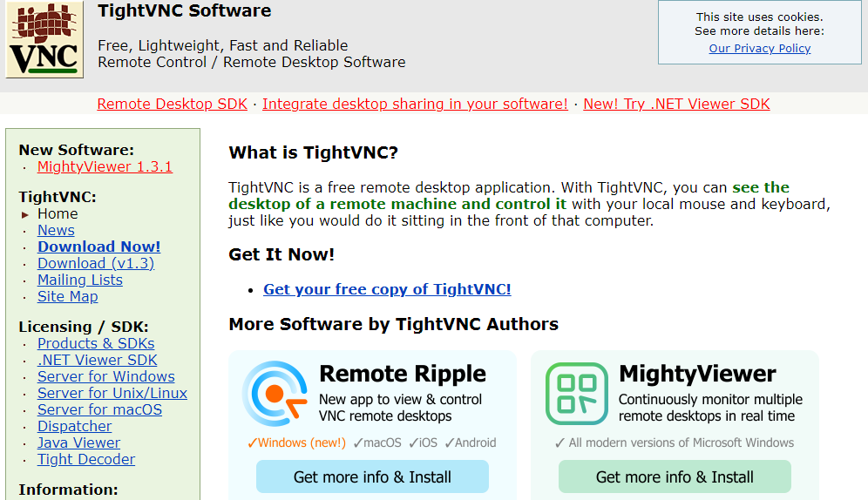Click 'Windows (new!)' platform label

(x=296, y=443)
